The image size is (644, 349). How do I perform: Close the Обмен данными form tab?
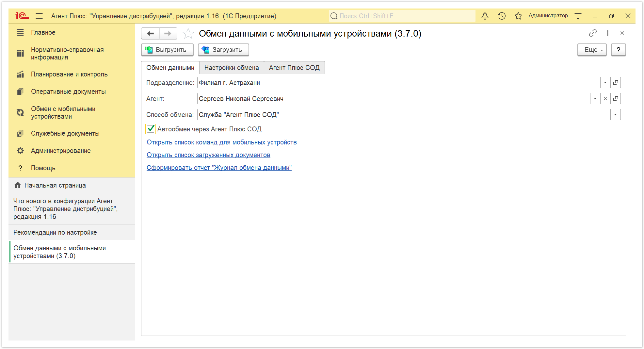[622, 33]
